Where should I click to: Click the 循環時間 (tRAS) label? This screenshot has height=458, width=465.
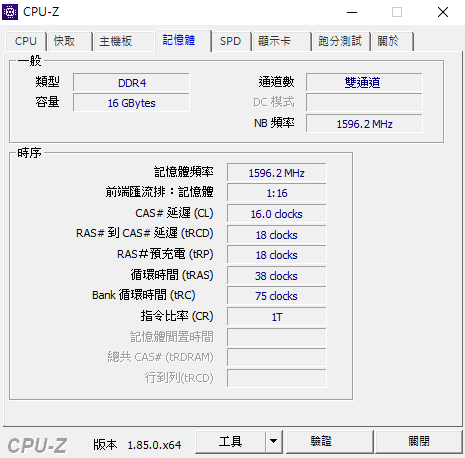tap(172, 275)
